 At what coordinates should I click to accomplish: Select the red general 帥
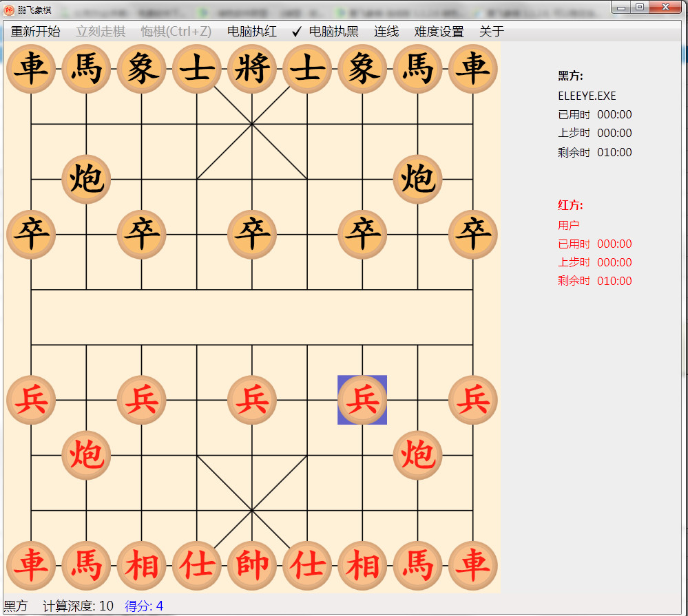tap(252, 566)
